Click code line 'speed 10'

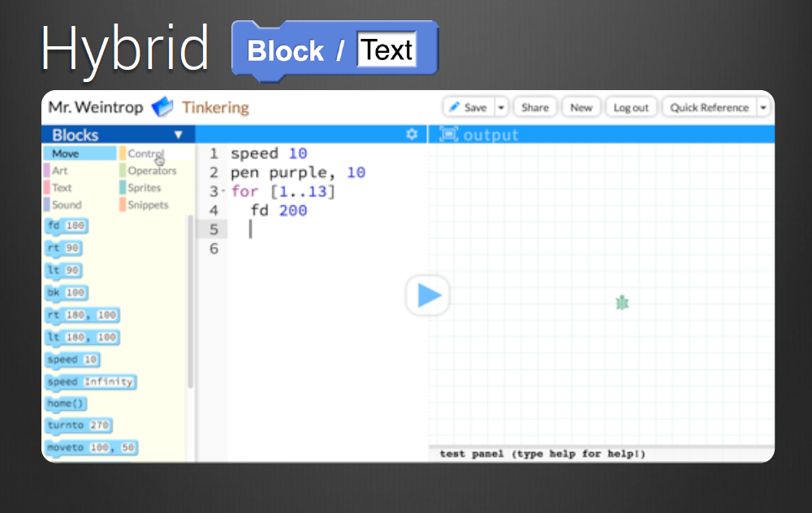[269, 153]
